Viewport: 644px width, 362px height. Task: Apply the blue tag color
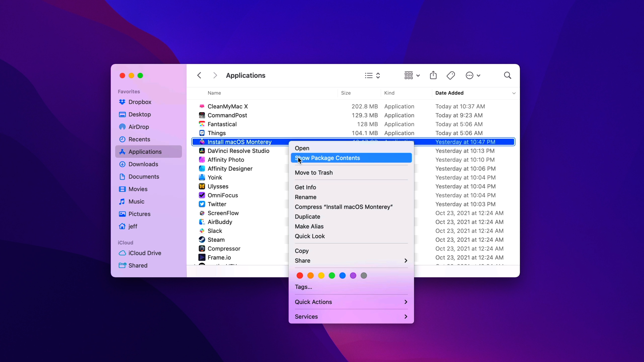pyautogui.click(x=342, y=276)
